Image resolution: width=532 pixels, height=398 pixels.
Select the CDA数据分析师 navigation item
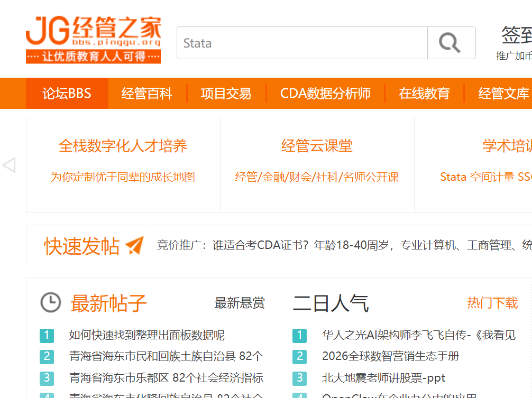[325, 94]
